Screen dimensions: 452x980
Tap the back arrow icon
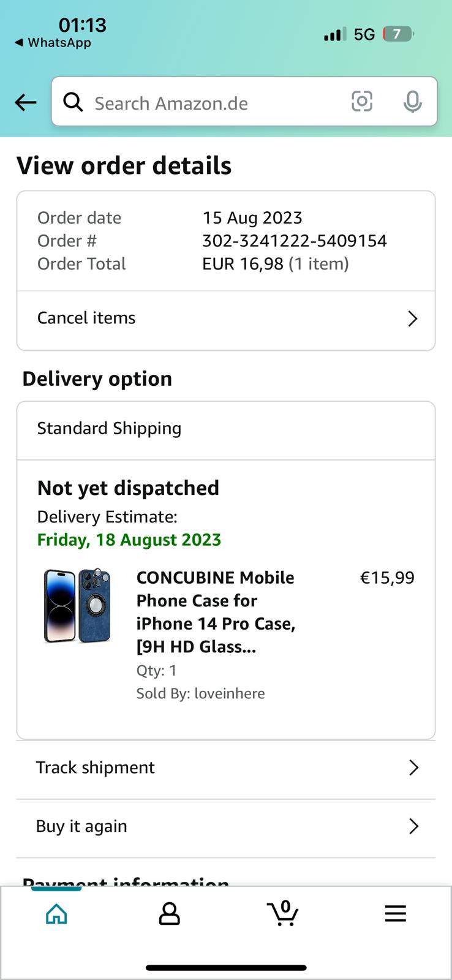point(26,102)
